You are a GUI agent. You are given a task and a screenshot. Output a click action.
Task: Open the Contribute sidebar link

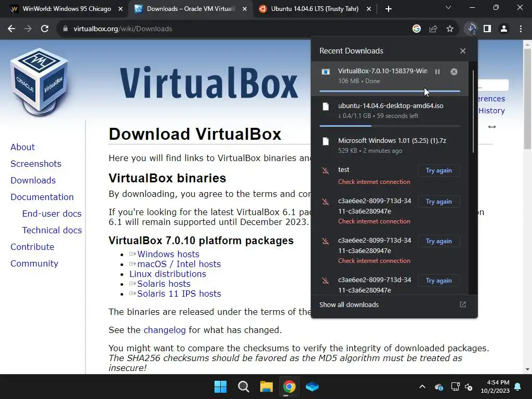(32, 247)
